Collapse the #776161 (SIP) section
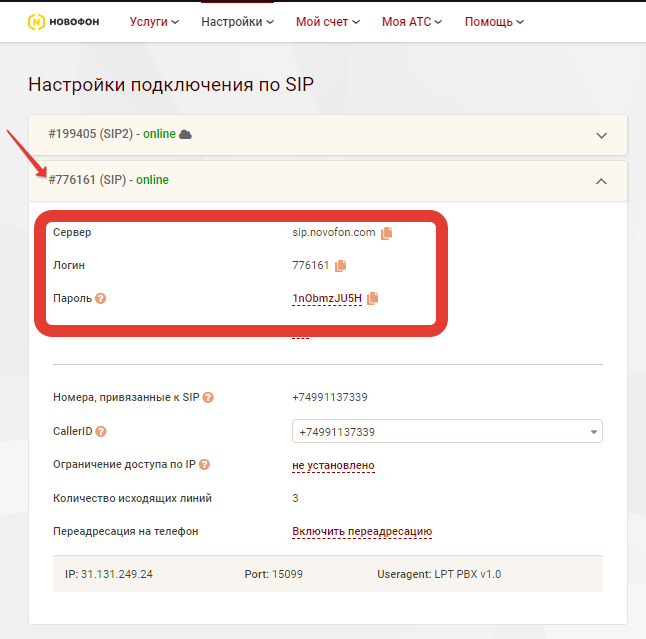 pos(602,181)
